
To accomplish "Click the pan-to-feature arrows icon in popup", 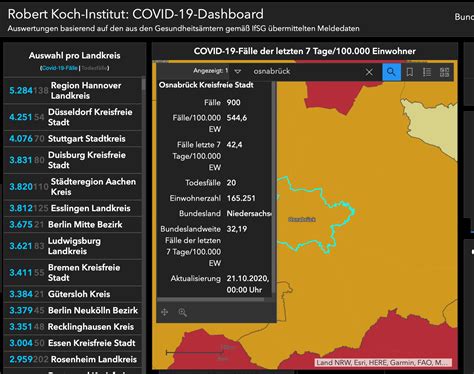I will [x=164, y=312].
